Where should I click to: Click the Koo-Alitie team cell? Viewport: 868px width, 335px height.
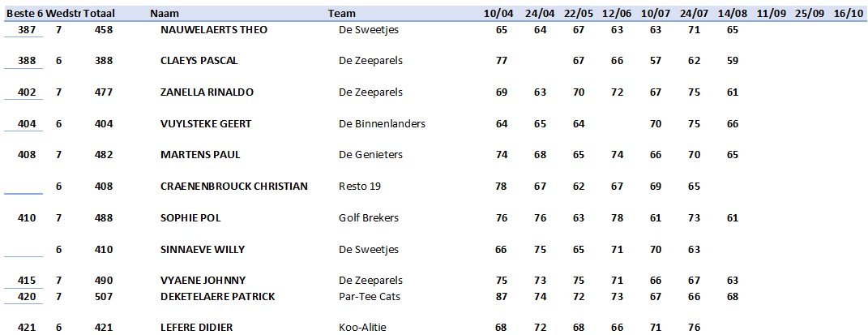[362, 328]
